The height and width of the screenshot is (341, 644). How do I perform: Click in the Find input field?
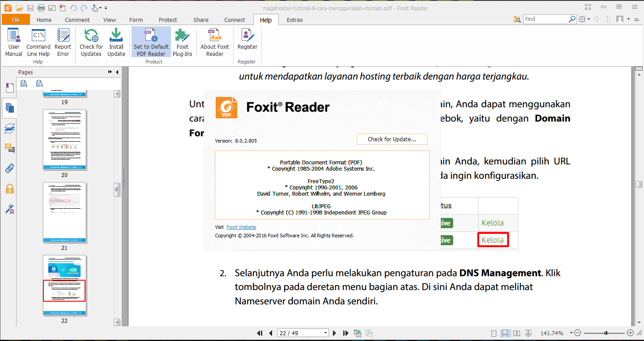(546, 19)
